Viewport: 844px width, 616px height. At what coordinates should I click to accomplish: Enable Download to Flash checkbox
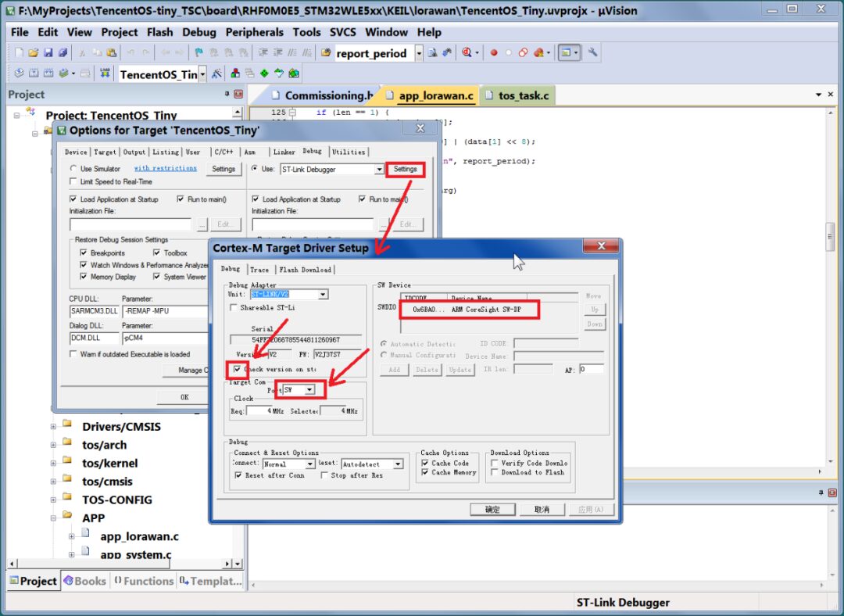495,472
